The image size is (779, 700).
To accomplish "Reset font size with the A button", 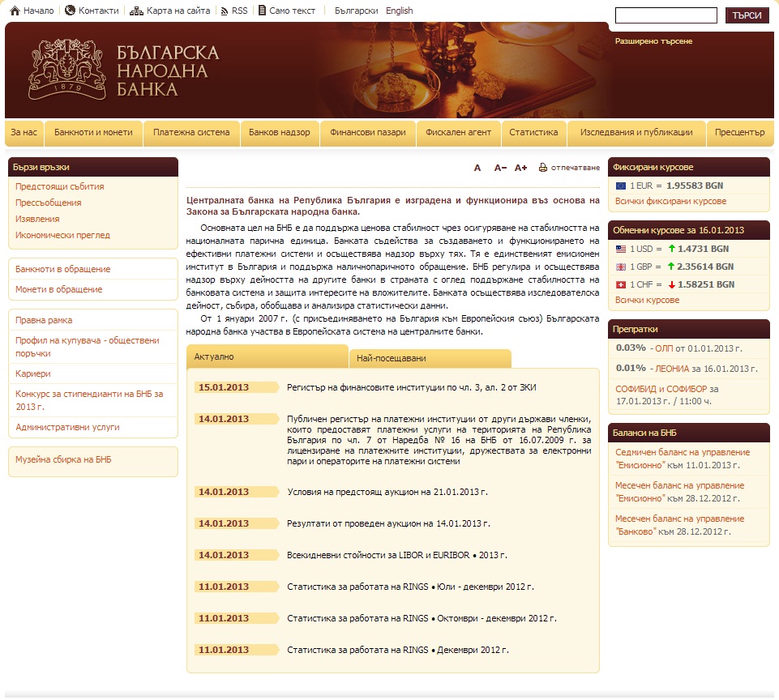I will point(477,168).
